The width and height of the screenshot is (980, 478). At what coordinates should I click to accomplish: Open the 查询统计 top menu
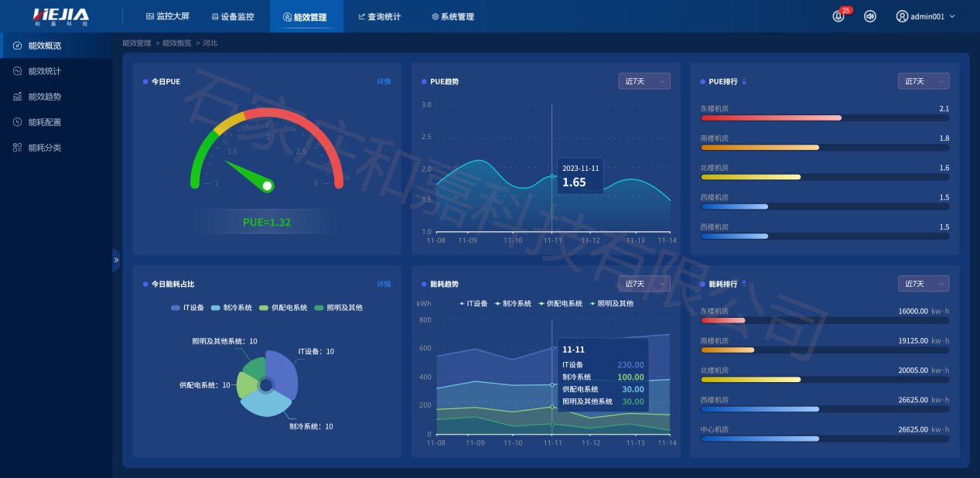tap(379, 16)
